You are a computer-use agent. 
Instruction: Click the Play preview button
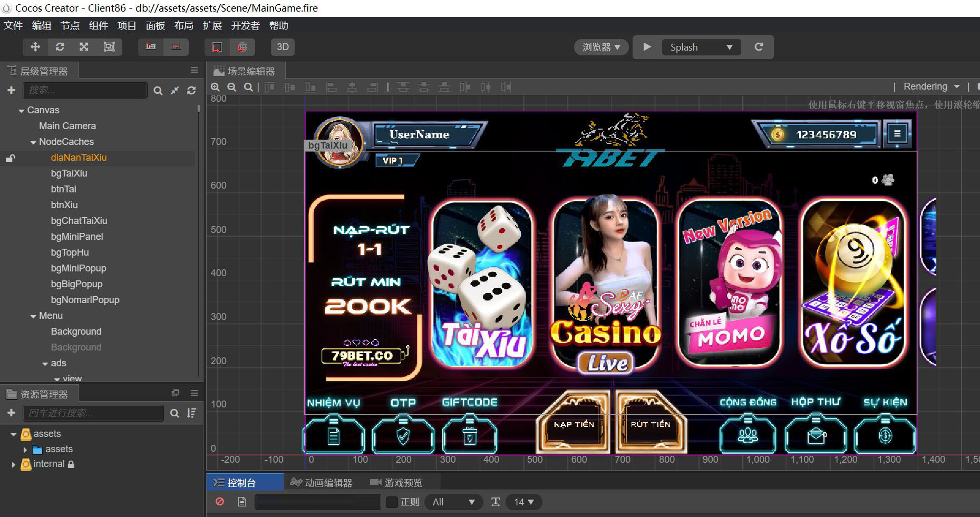coord(647,47)
